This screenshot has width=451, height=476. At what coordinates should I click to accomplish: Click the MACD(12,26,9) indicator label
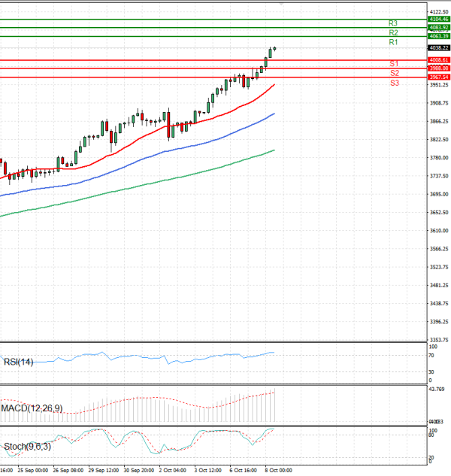click(32, 408)
